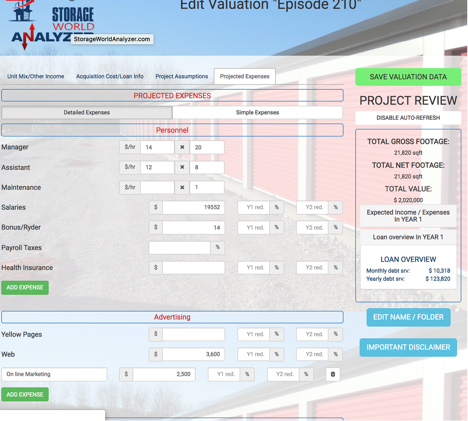468x421 pixels.
Task: Open the Important Disclaimer
Action: coord(408,347)
